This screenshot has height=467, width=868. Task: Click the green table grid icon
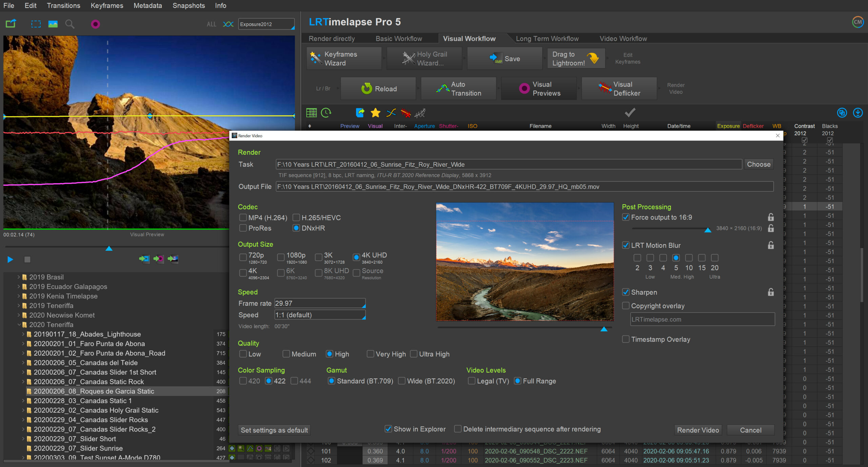[x=311, y=113]
